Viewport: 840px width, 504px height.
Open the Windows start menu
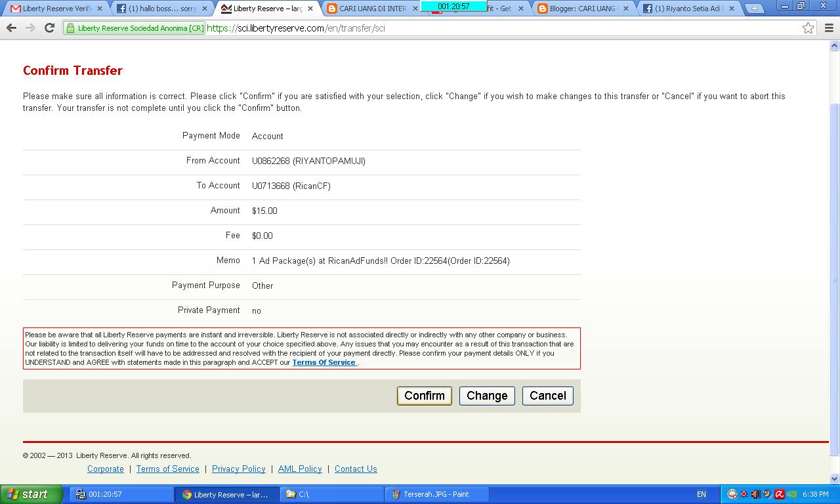(x=31, y=494)
